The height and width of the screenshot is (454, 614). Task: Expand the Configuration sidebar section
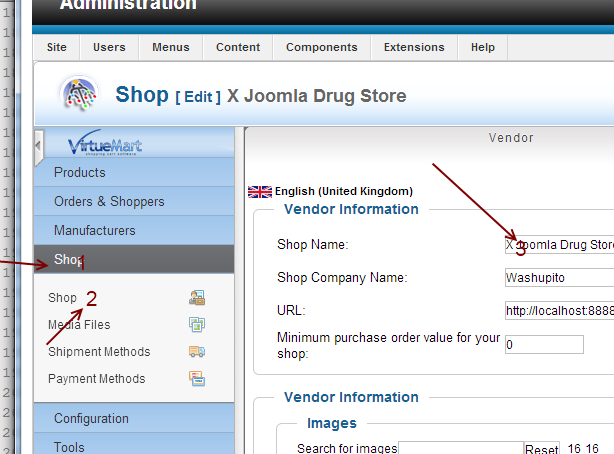(134, 418)
